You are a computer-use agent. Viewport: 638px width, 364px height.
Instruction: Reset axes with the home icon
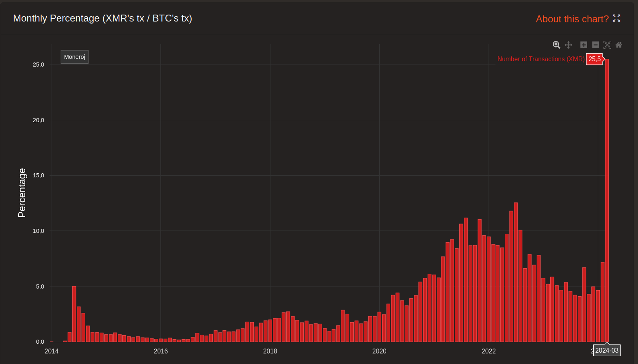coord(619,45)
